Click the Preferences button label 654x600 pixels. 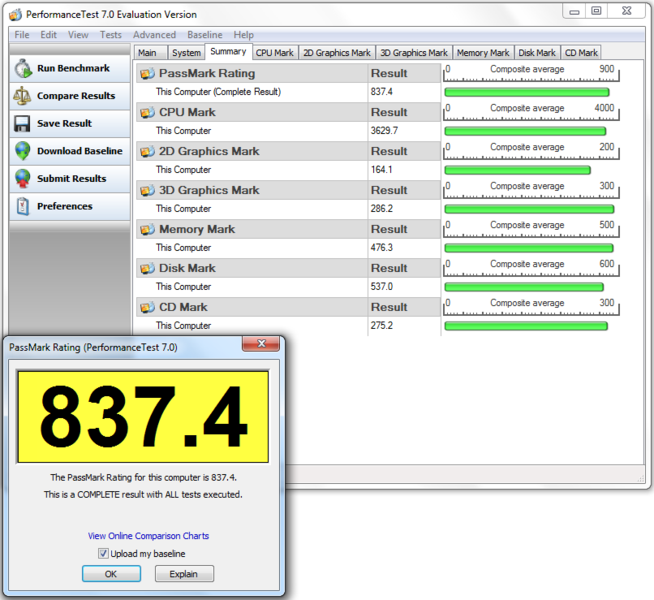65,206
